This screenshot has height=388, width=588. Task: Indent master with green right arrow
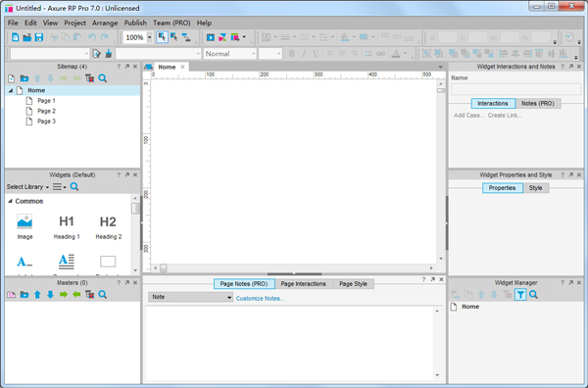(x=64, y=295)
